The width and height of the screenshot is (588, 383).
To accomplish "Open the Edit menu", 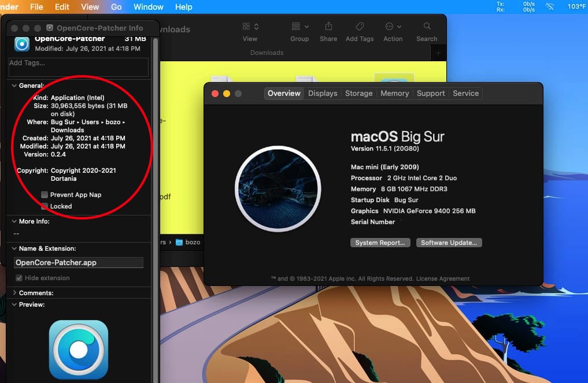I will click(62, 7).
